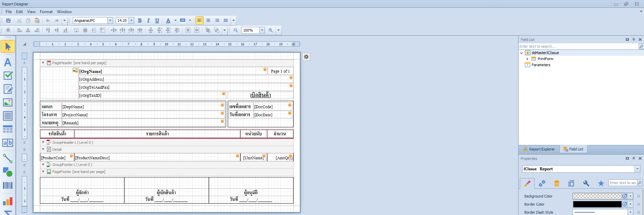Open the Appearance properties tab with brush
The width and height of the screenshot is (644, 215).
click(x=527, y=183)
